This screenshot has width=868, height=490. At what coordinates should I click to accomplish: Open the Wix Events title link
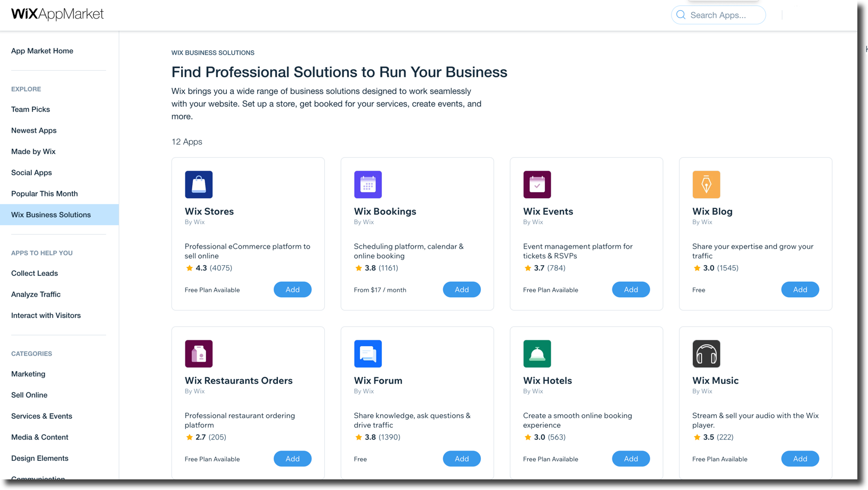click(548, 211)
